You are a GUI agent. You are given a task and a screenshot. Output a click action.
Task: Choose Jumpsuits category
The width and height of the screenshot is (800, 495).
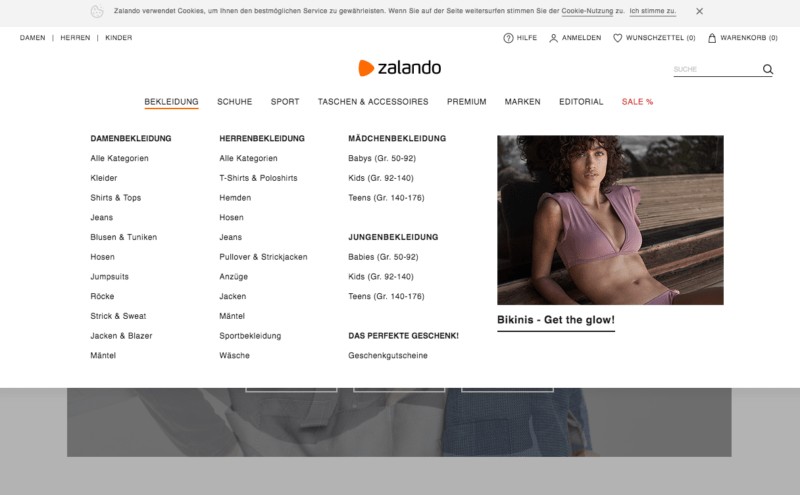click(x=109, y=277)
